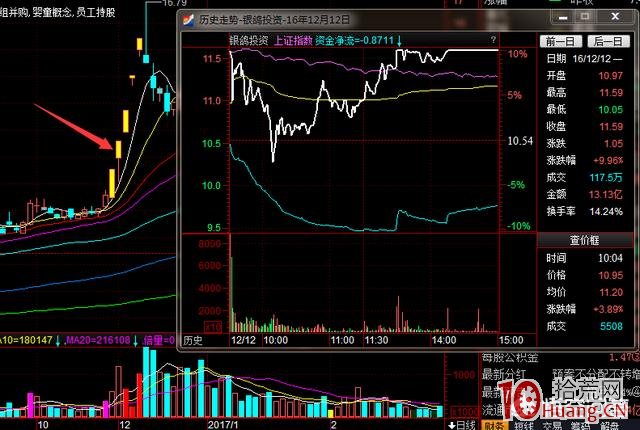The width and height of the screenshot is (640, 430).
Task: Select the 财务 tab in main window
Action: (494, 426)
